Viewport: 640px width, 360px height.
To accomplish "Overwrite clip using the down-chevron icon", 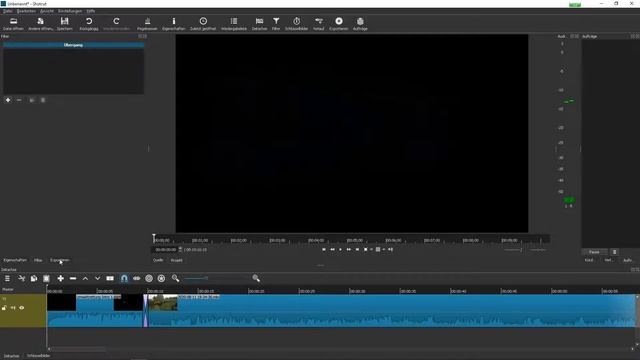I will click(x=98, y=278).
